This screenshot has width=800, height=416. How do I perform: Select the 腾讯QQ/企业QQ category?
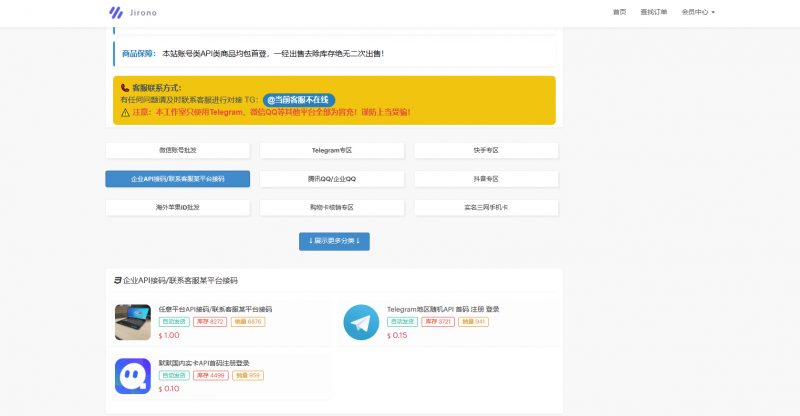[332, 179]
